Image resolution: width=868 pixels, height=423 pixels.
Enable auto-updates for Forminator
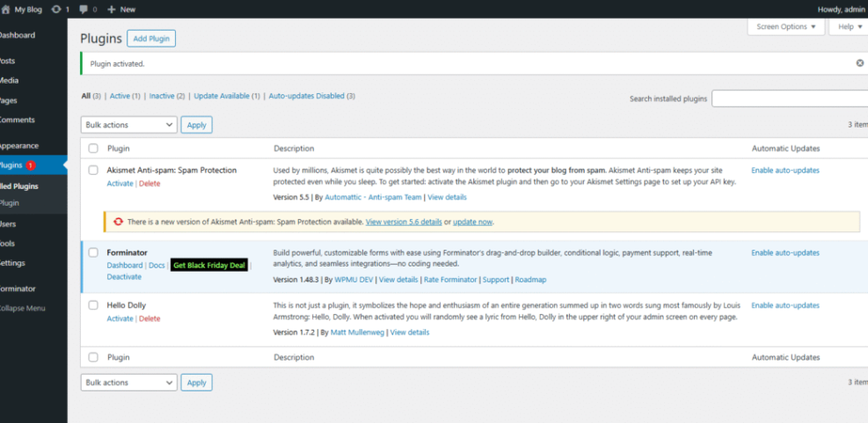click(x=785, y=252)
